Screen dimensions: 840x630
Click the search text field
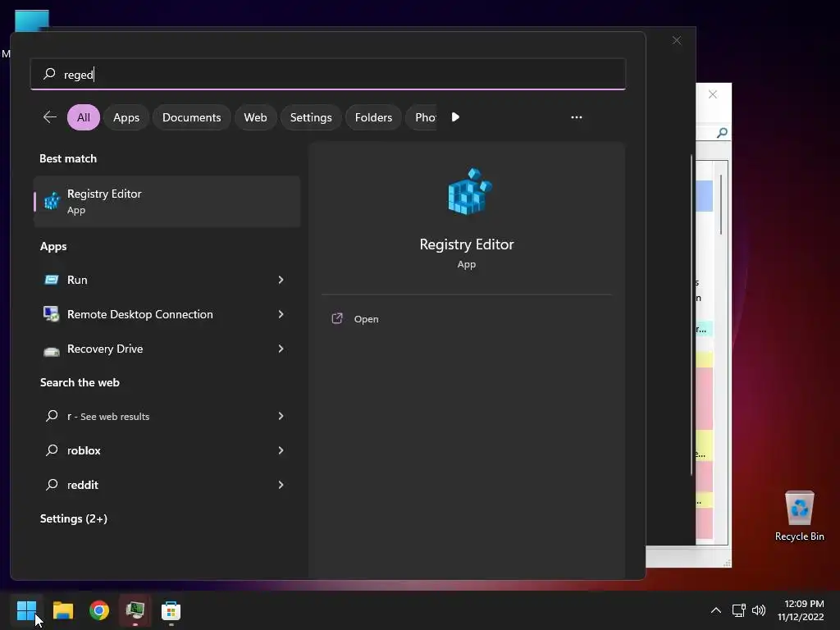(x=328, y=74)
